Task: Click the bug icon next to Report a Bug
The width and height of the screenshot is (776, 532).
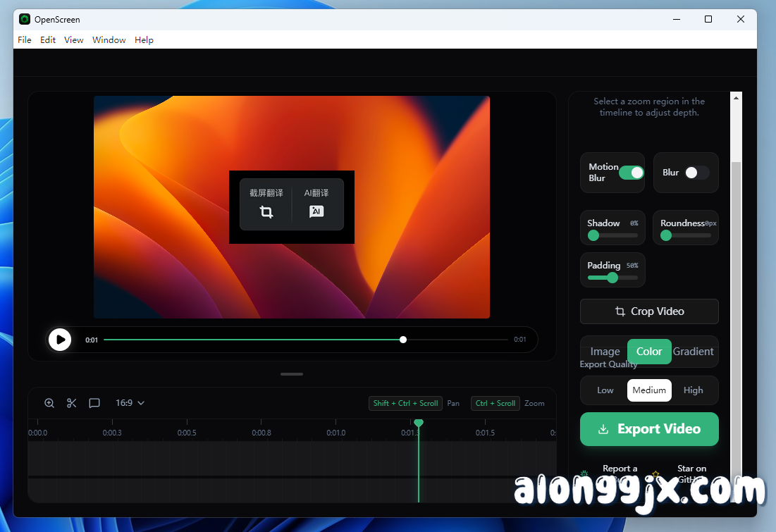Action: click(584, 474)
